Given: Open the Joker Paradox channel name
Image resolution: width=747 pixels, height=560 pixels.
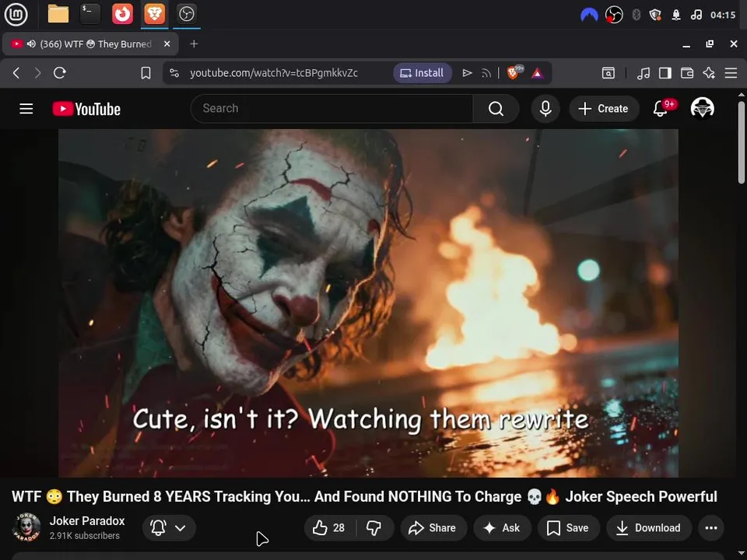Looking at the screenshot, I should 87,521.
